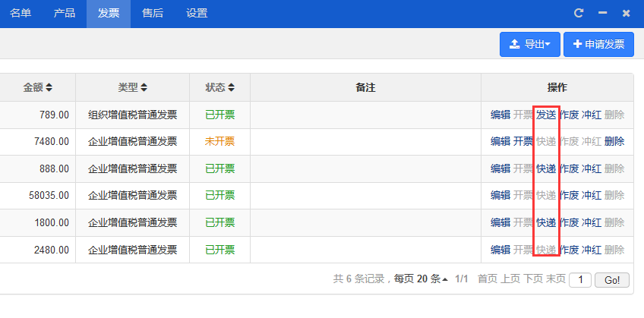Click 删除 in the 7480.00 row
Screen dimensions: 644x318
tap(614, 142)
